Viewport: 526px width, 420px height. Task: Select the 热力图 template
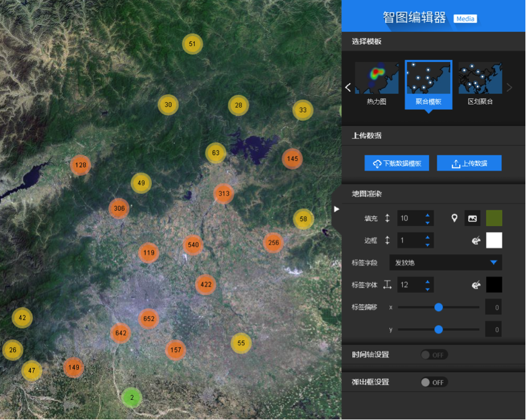377,84
